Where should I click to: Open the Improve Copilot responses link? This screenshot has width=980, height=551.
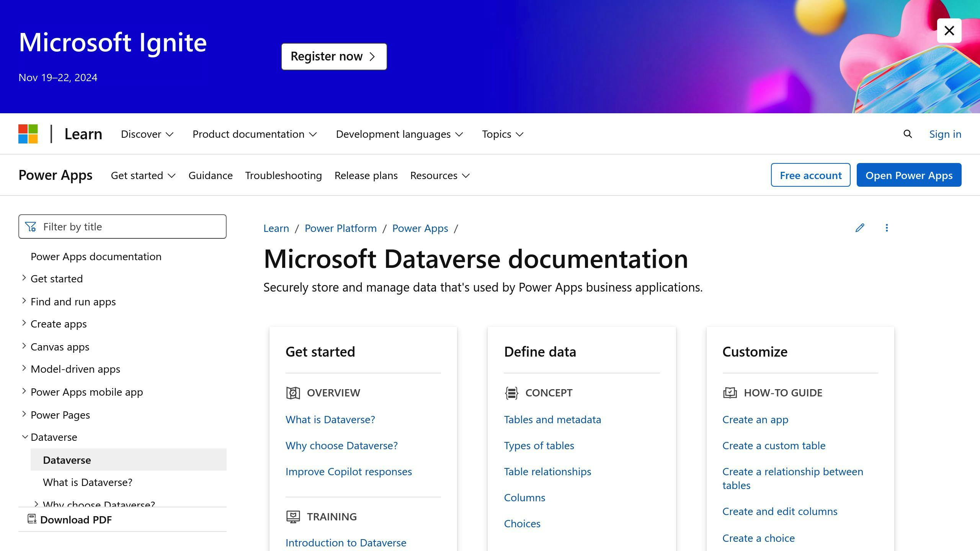pos(349,472)
